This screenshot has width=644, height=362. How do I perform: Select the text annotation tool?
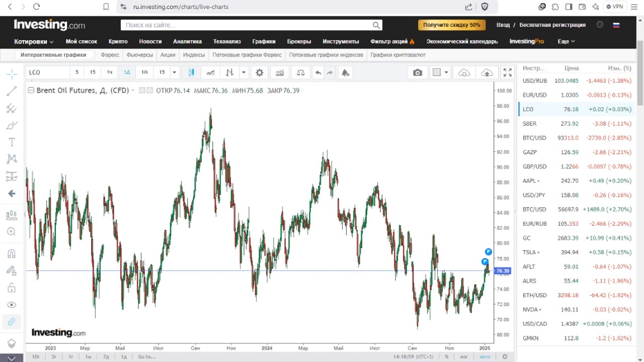[x=12, y=142]
